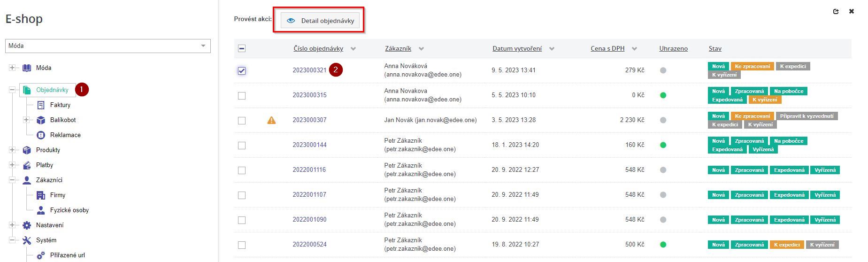The image size is (868, 262).
Task: Collapse the Objednávky tree node
Action: [12, 90]
